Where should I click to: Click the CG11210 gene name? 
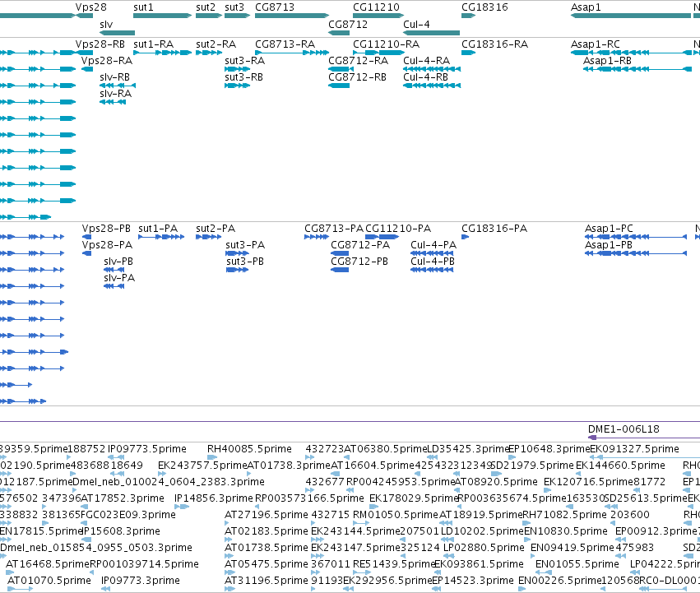coord(376,7)
